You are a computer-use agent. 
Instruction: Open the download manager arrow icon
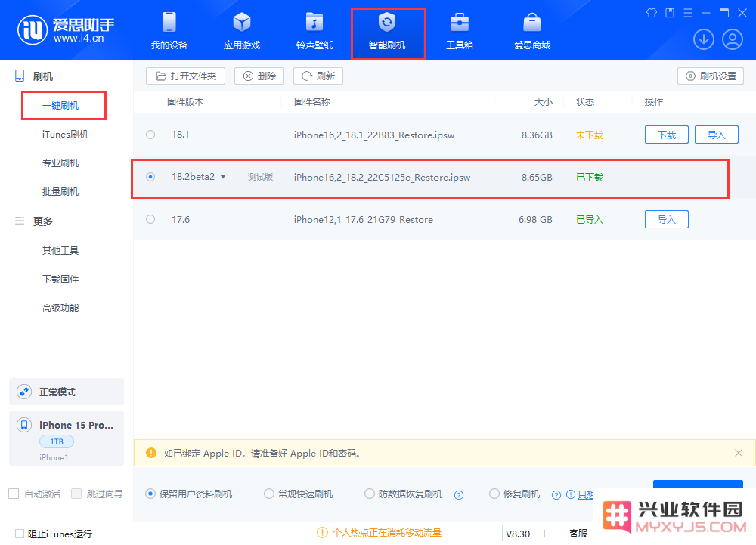click(703, 39)
